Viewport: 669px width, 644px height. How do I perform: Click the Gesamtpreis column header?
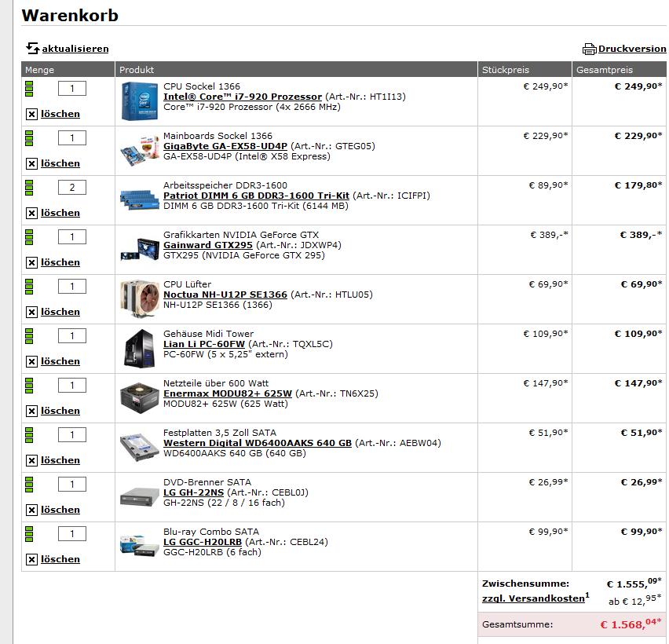click(619, 70)
